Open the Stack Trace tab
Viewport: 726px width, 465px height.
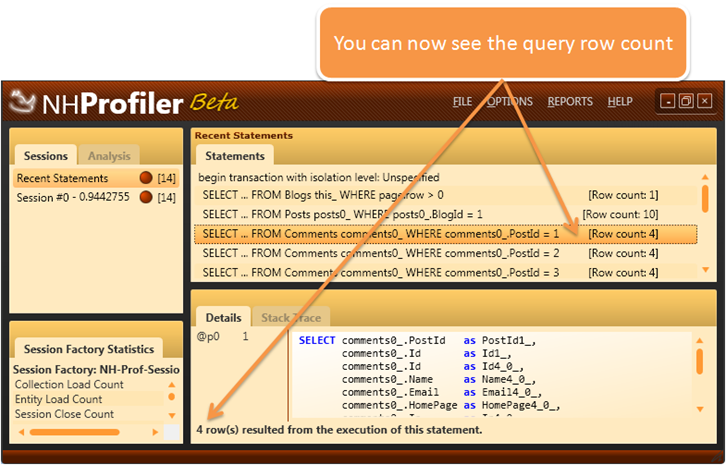point(291,318)
